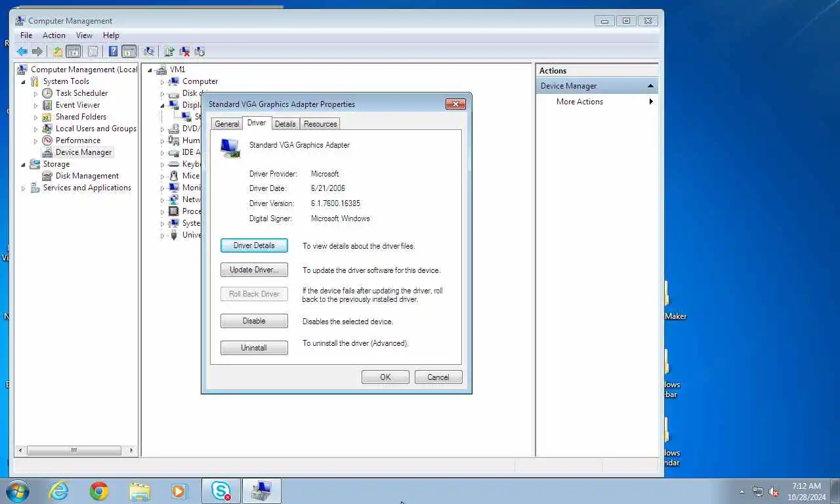
Task: Open the Action menu
Action: (x=54, y=35)
